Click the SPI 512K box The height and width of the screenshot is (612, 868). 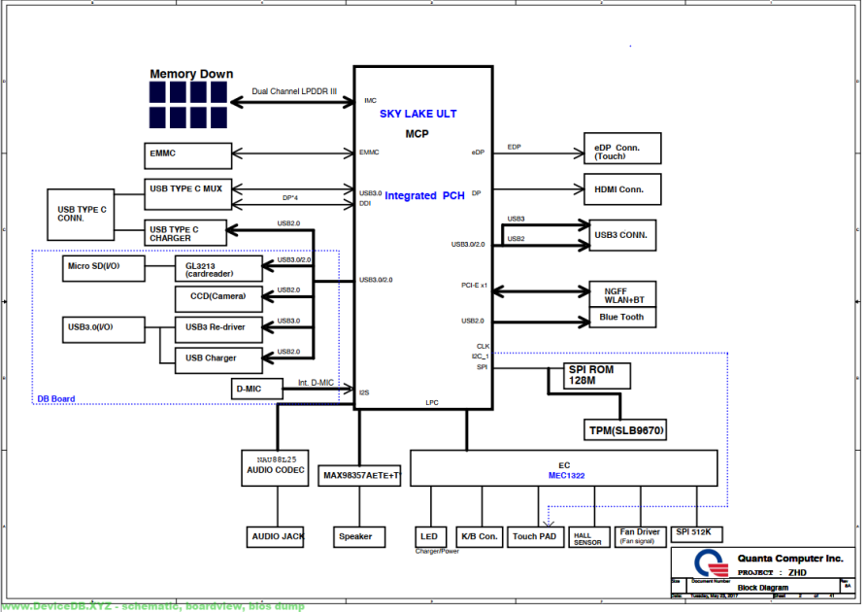pos(696,534)
